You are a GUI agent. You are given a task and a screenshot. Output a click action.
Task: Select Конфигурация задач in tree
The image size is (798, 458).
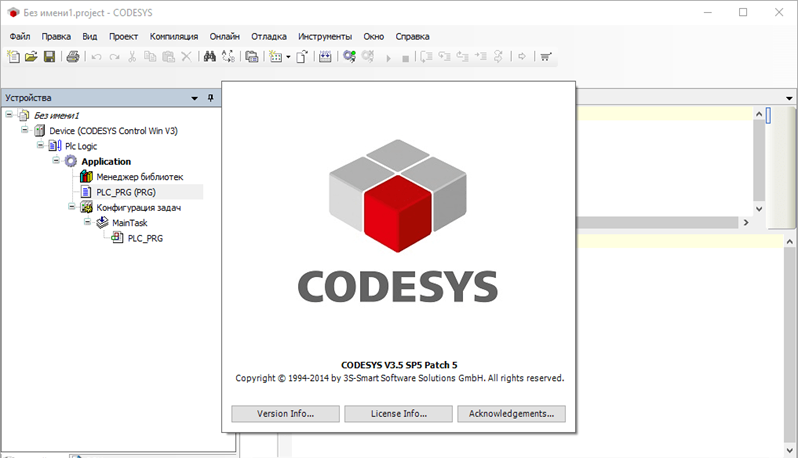click(x=138, y=207)
